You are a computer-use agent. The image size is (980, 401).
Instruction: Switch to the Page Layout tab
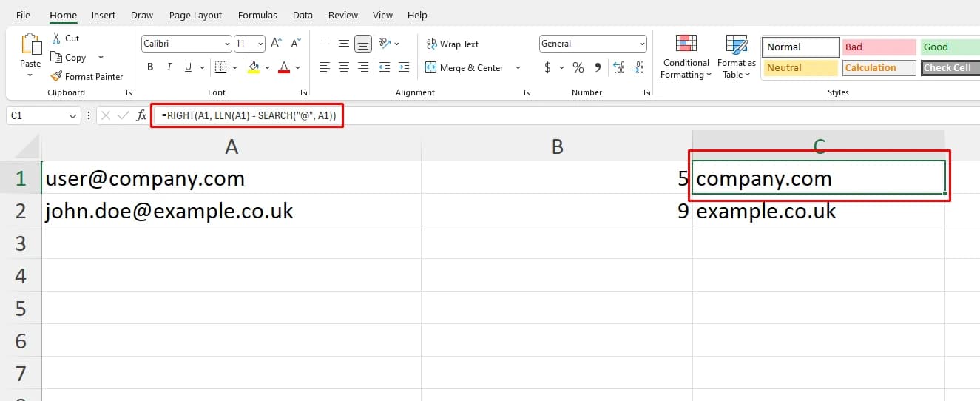(195, 15)
